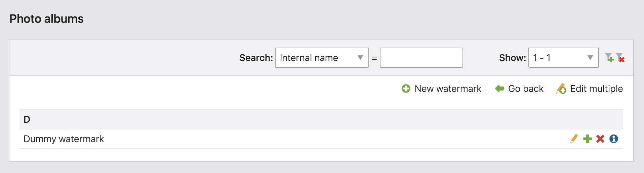Click the remove filter funnel icon
The height and width of the screenshot is (173, 644).
pos(620,58)
